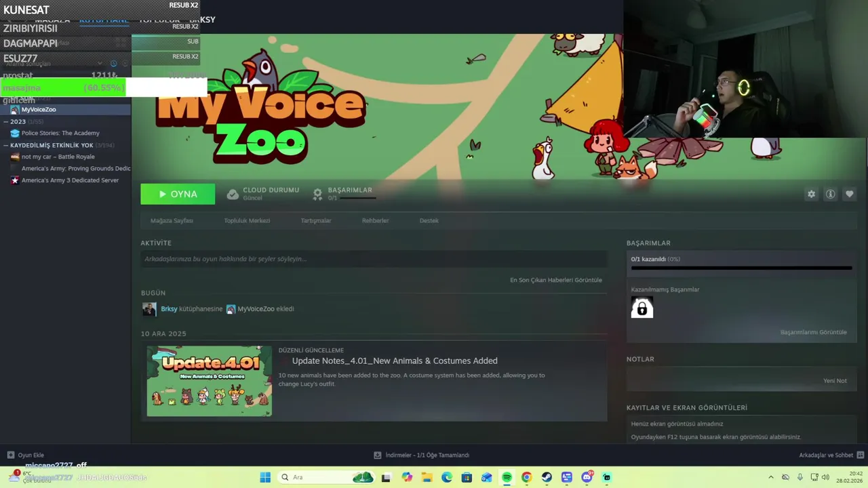
Task: Open the Windows Start menu
Action: (x=265, y=477)
